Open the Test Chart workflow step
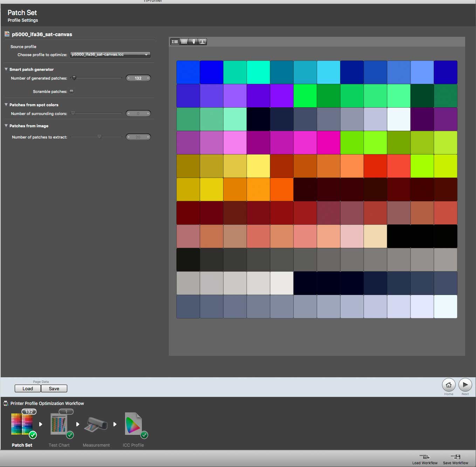Image resolution: width=476 pixels, height=467 pixels. pyautogui.click(x=59, y=428)
